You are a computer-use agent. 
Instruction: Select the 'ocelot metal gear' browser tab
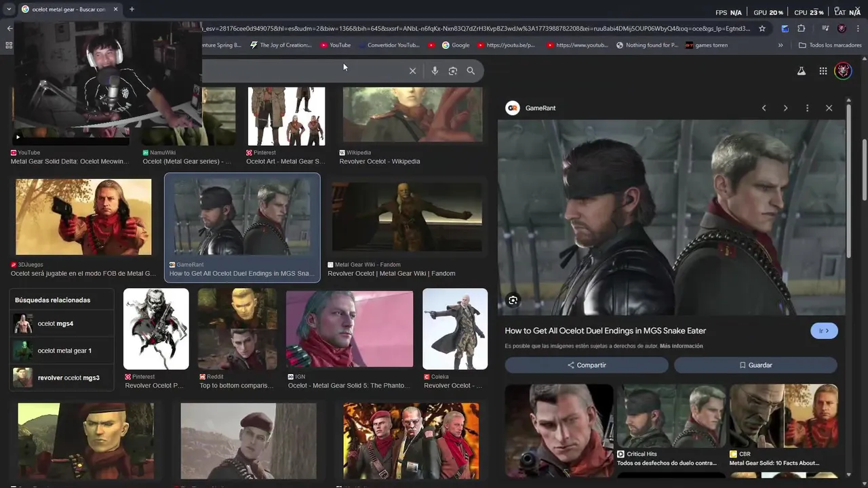coord(70,9)
